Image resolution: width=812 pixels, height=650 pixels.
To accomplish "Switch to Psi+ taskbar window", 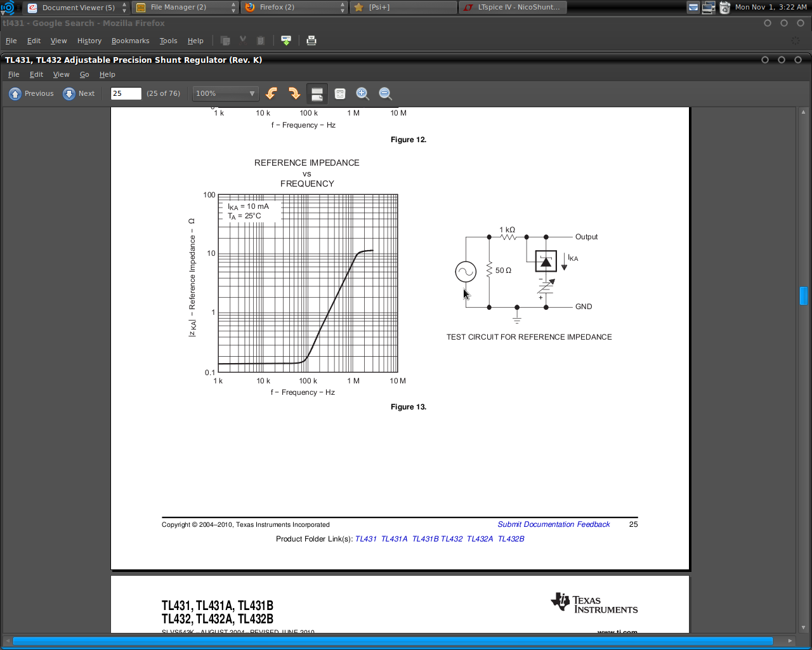I will (403, 7).
